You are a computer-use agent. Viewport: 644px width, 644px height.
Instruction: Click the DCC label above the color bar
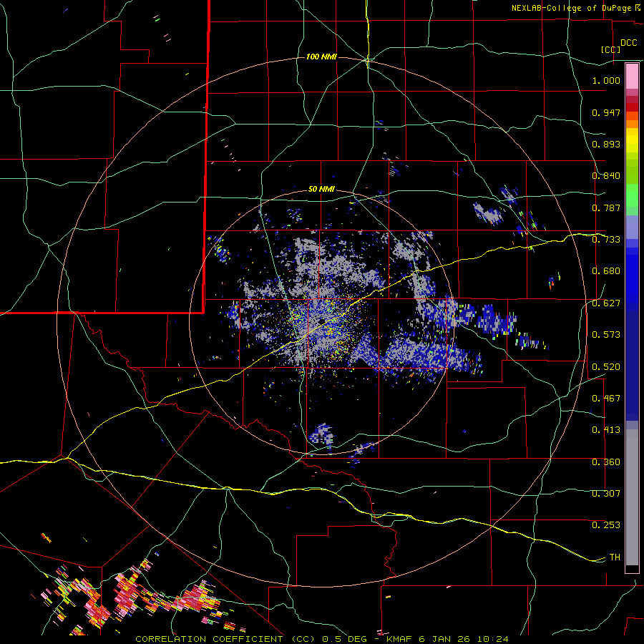628,43
